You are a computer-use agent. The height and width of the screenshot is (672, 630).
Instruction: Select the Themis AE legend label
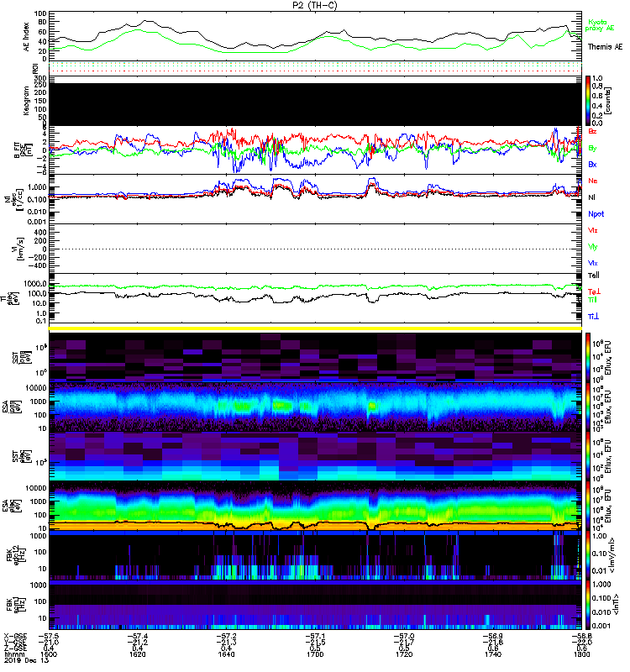pyautogui.click(x=605, y=47)
